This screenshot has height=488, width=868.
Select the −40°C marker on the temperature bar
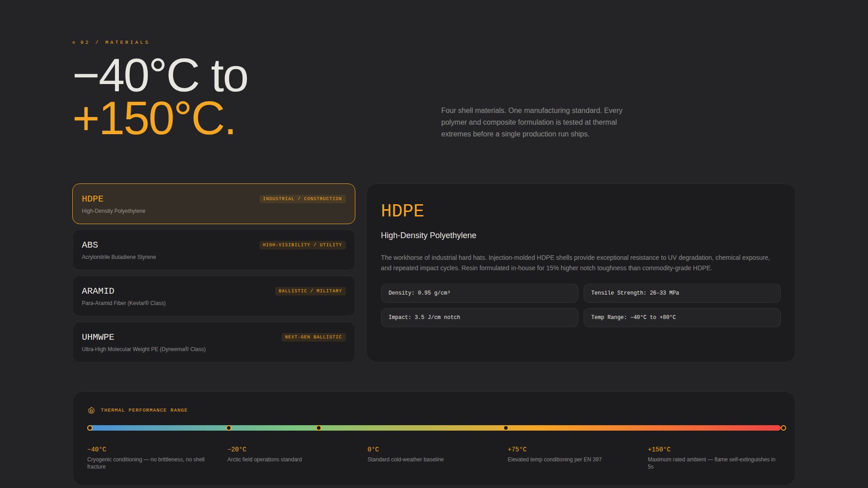coord(90,427)
